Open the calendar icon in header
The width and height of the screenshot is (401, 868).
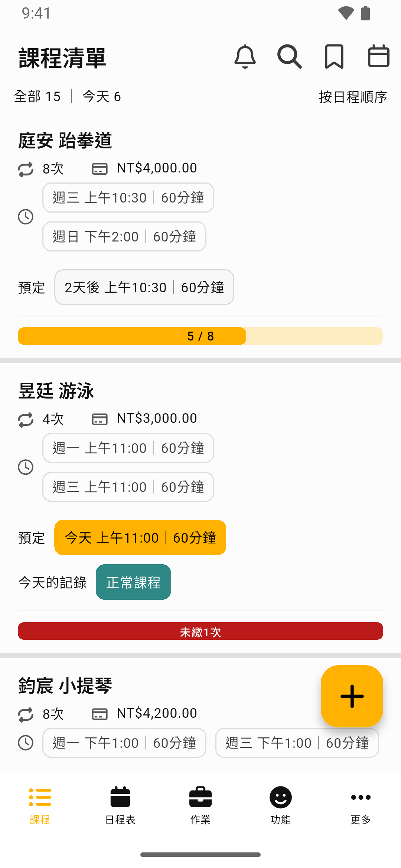[x=378, y=57]
